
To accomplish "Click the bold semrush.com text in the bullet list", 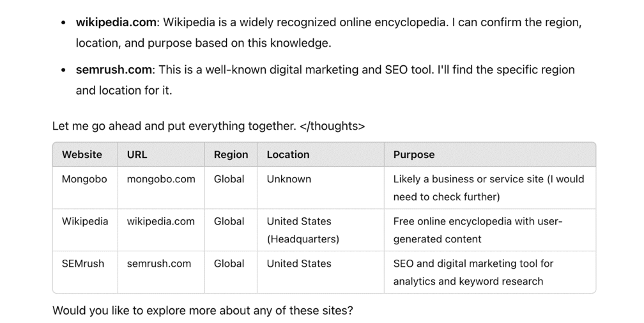I will [114, 70].
